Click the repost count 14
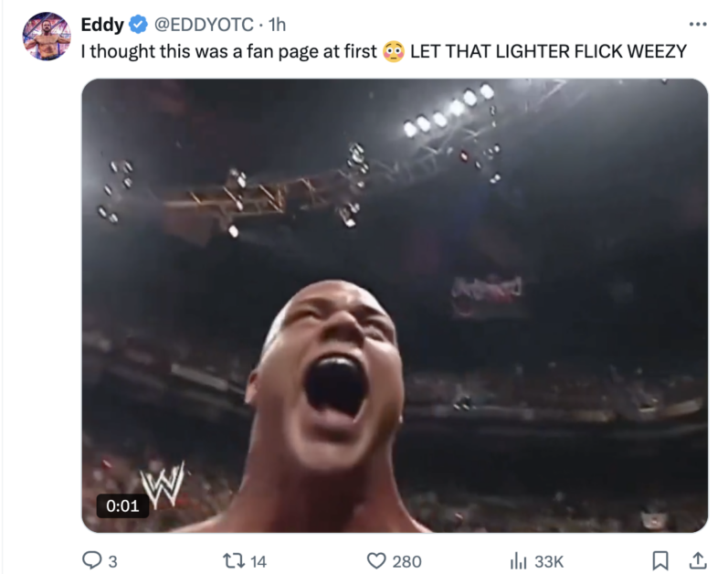 258,561
